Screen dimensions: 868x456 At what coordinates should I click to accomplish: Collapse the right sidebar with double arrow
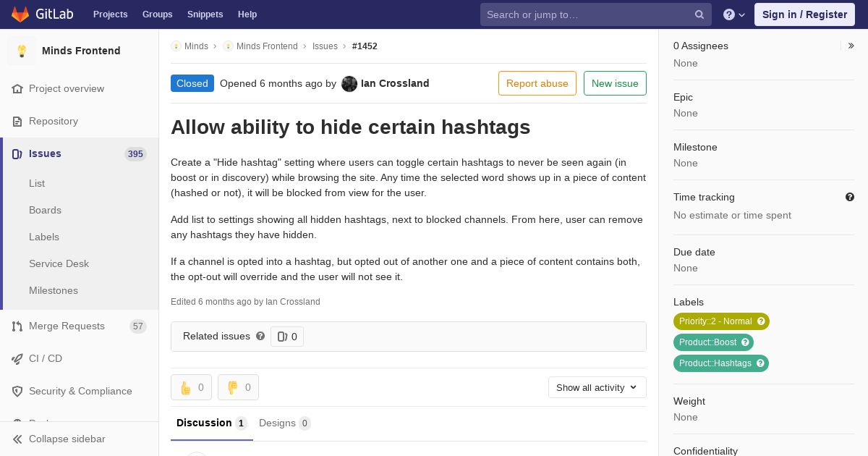[x=851, y=46]
